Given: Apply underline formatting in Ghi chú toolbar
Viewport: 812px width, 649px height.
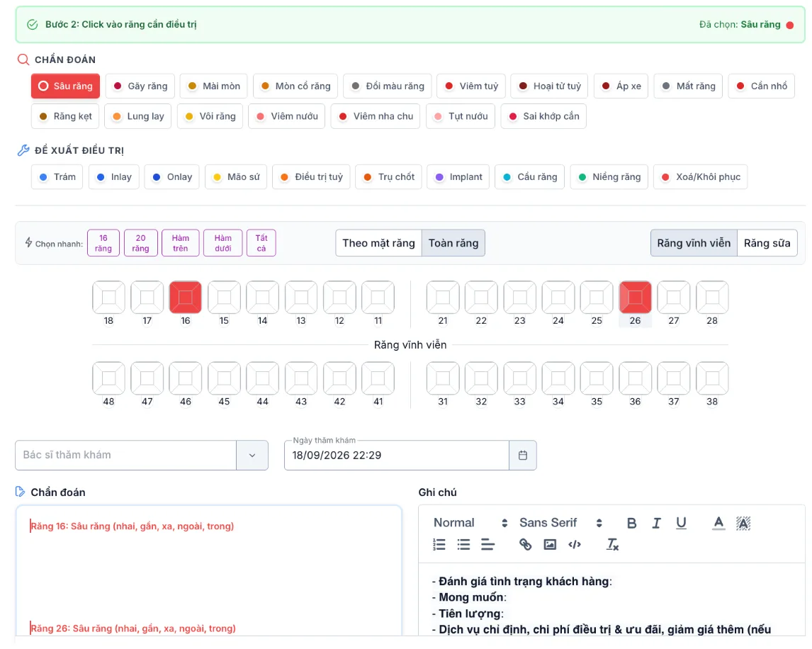Looking at the screenshot, I should 681,523.
